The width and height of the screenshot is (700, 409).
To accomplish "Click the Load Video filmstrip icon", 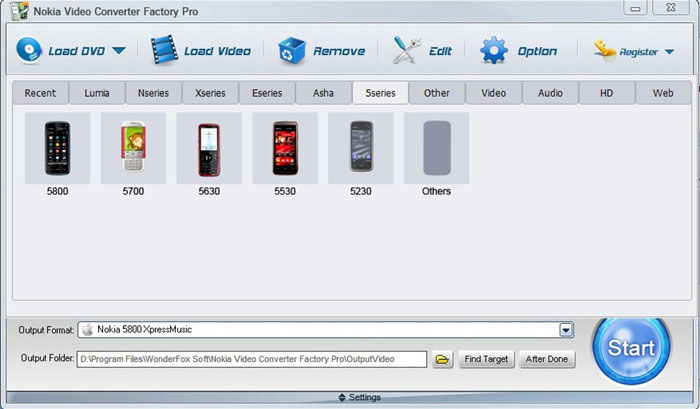I will 164,50.
